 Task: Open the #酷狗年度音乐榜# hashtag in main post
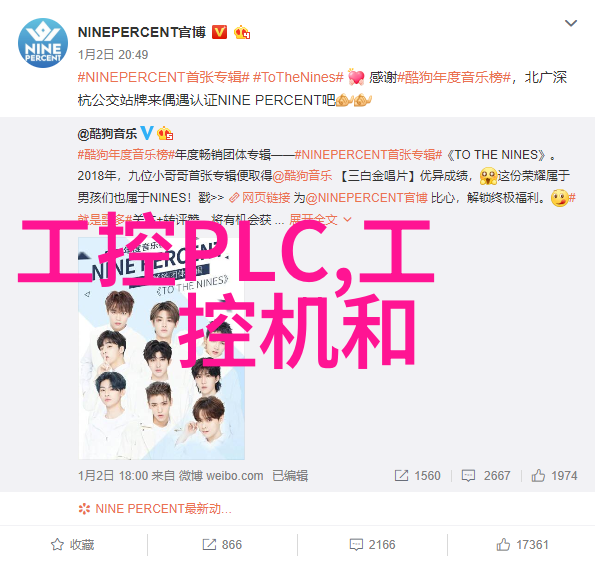pyautogui.click(x=454, y=77)
